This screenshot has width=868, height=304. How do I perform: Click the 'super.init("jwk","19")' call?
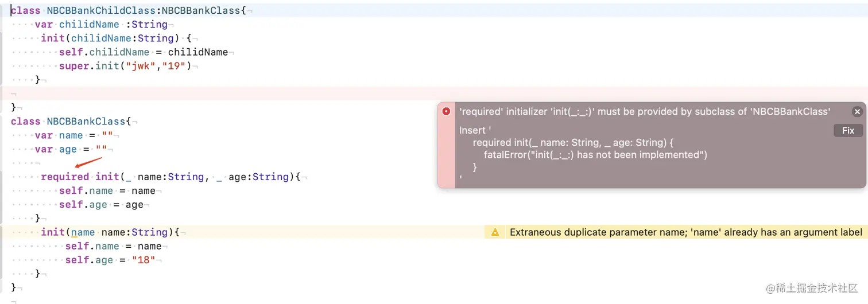pyautogui.click(x=125, y=66)
